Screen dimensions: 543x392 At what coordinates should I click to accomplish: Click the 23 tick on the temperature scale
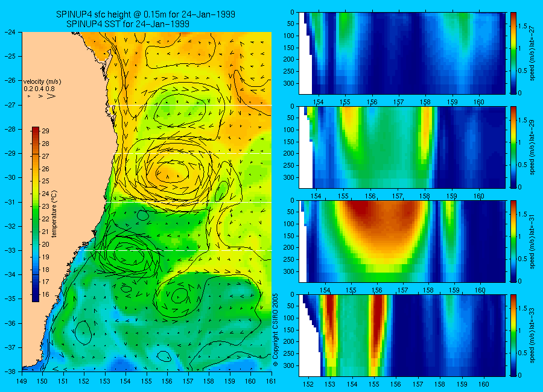(46, 206)
